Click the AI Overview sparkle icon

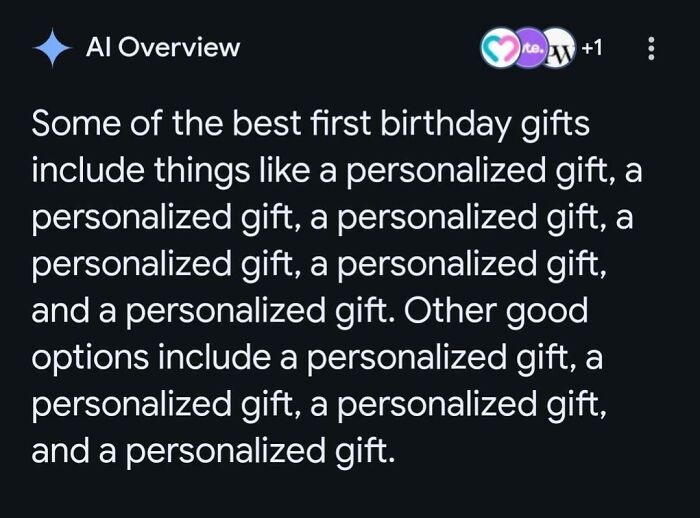pyautogui.click(x=48, y=48)
